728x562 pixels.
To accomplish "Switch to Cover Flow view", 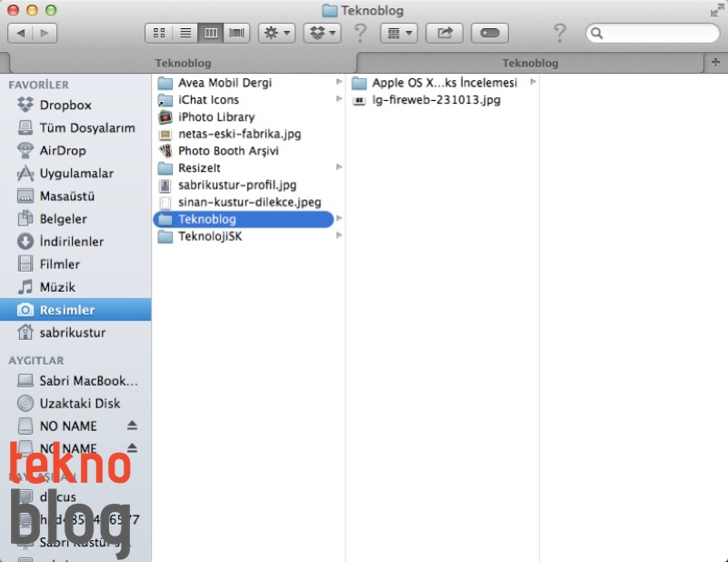I will coord(237,33).
